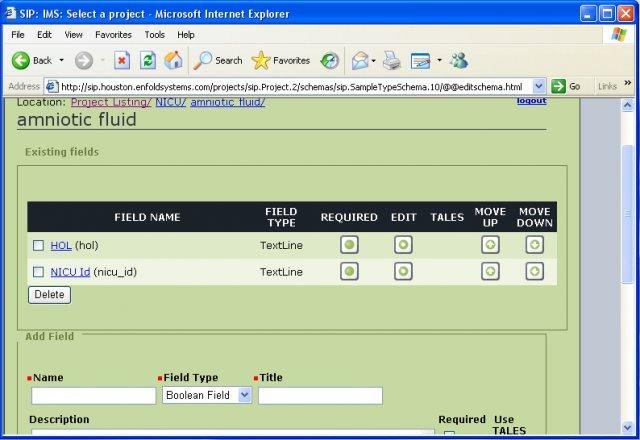
Task: Refresh the current page
Action: (x=147, y=61)
